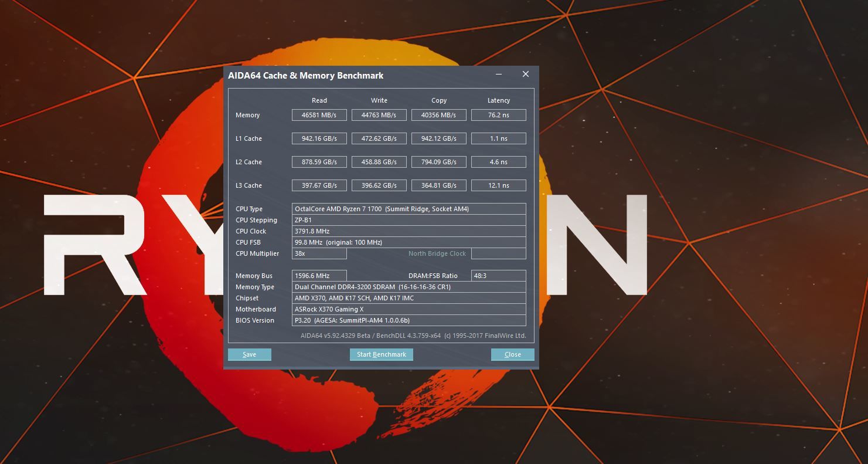The image size is (868, 464).
Task: Select Memory Write value 44763 MB/s
Action: pyautogui.click(x=379, y=115)
